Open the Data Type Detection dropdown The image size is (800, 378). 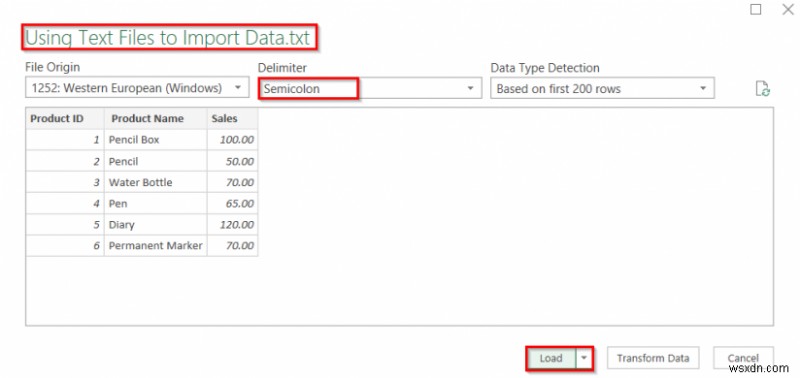tap(602, 88)
